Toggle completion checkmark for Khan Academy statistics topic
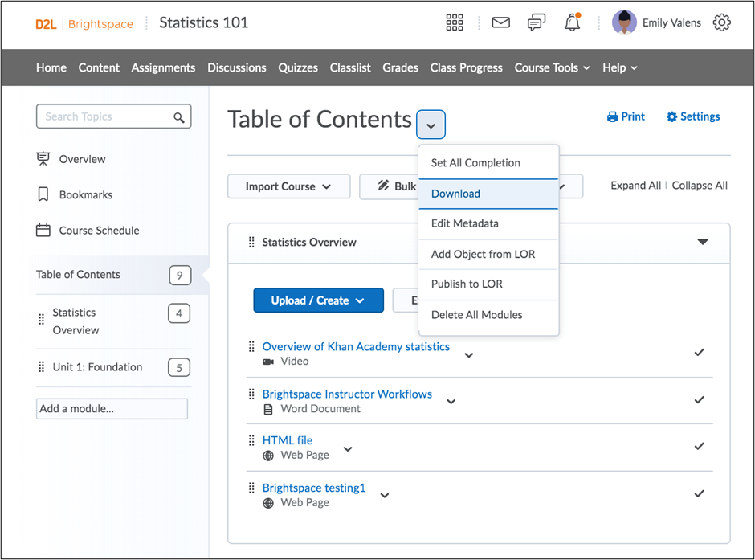The width and height of the screenshot is (755, 560). (x=699, y=353)
